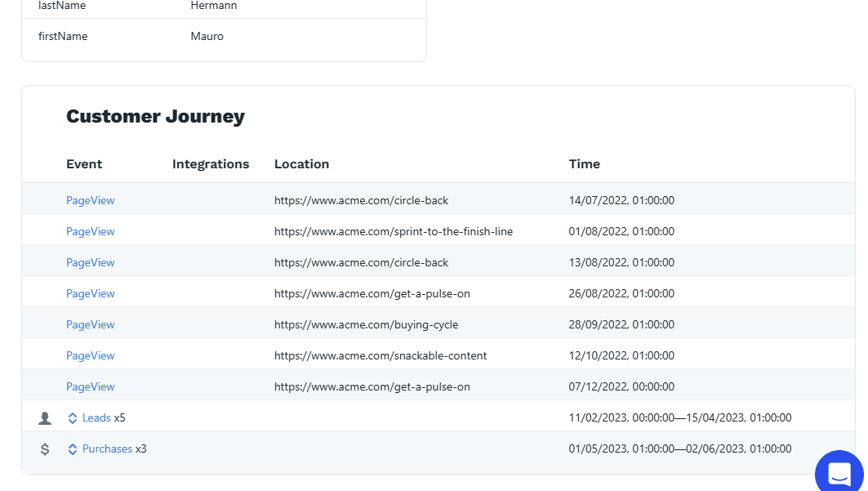Click the last PageView for get-a-pulse-on

click(x=90, y=386)
